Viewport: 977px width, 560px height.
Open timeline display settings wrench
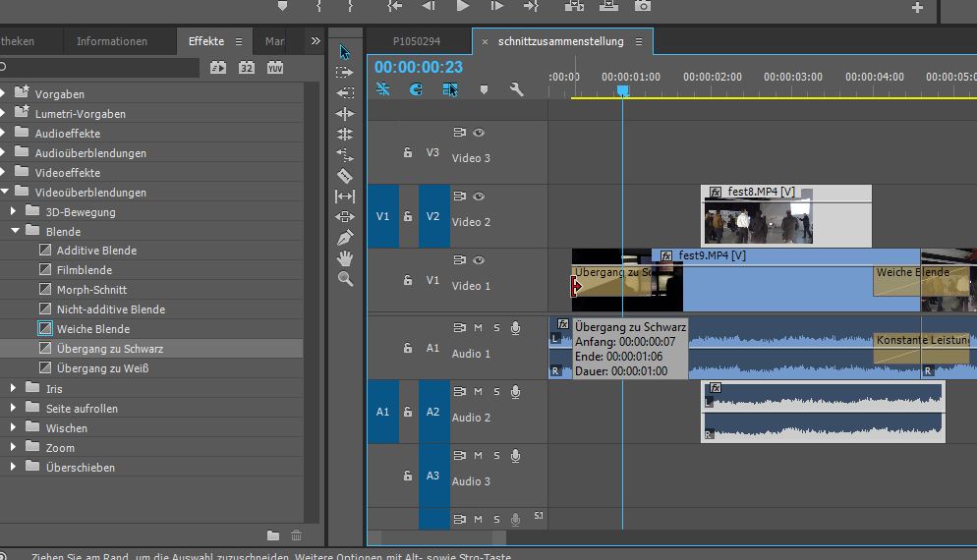[x=517, y=89]
